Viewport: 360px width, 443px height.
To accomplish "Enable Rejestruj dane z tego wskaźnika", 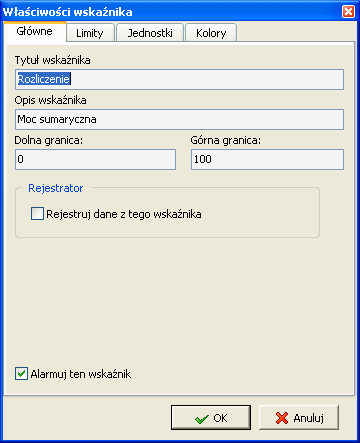I will (37, 214).
